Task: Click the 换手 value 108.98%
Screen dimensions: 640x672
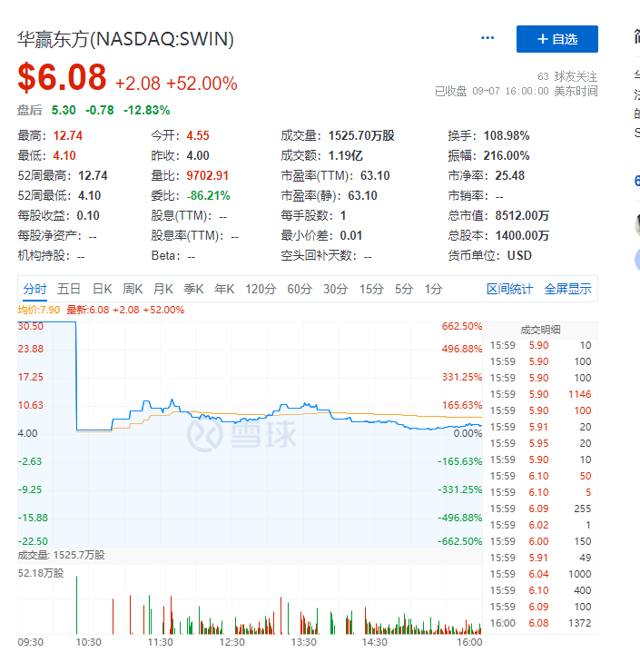Action: click(507, 136)
